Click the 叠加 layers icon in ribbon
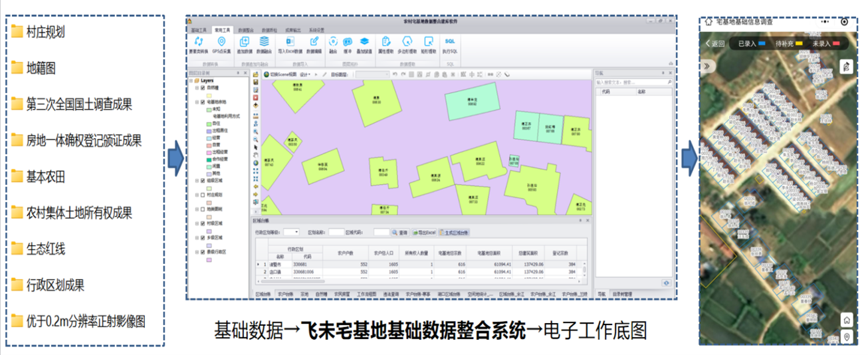Screen dimensions: 868x355 tap(364, 41)
